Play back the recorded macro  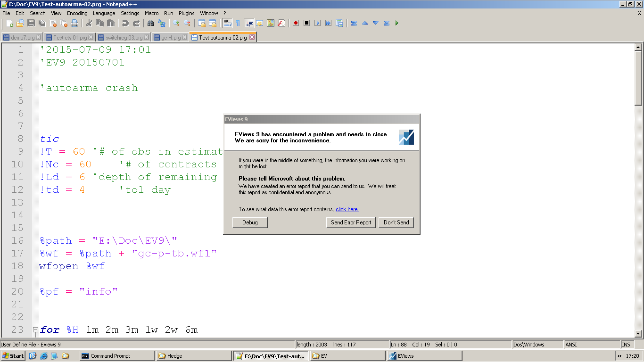coord(318,23)
